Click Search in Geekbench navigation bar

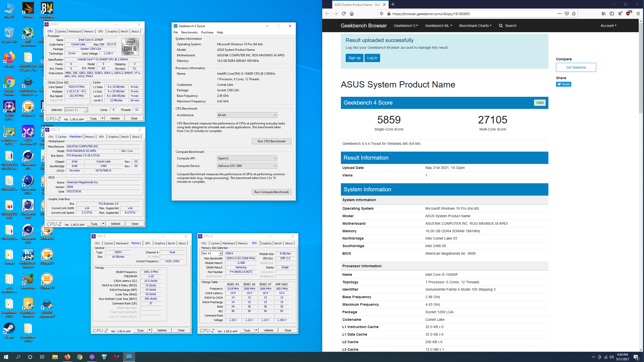[508, 26]
